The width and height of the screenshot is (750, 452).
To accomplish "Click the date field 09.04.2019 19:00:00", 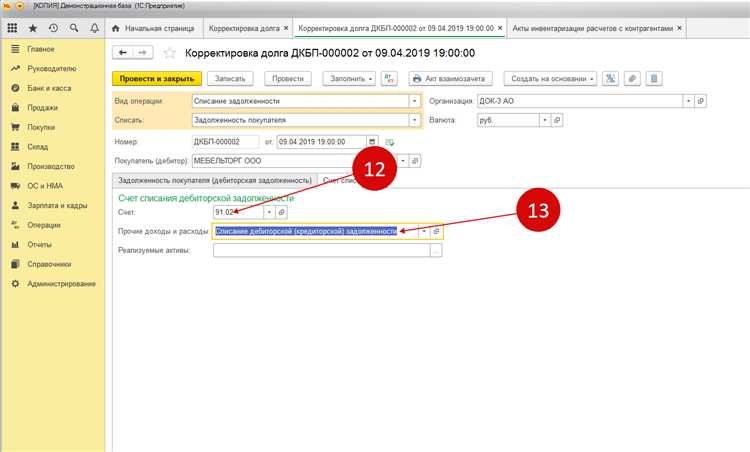I will (321, 142).
